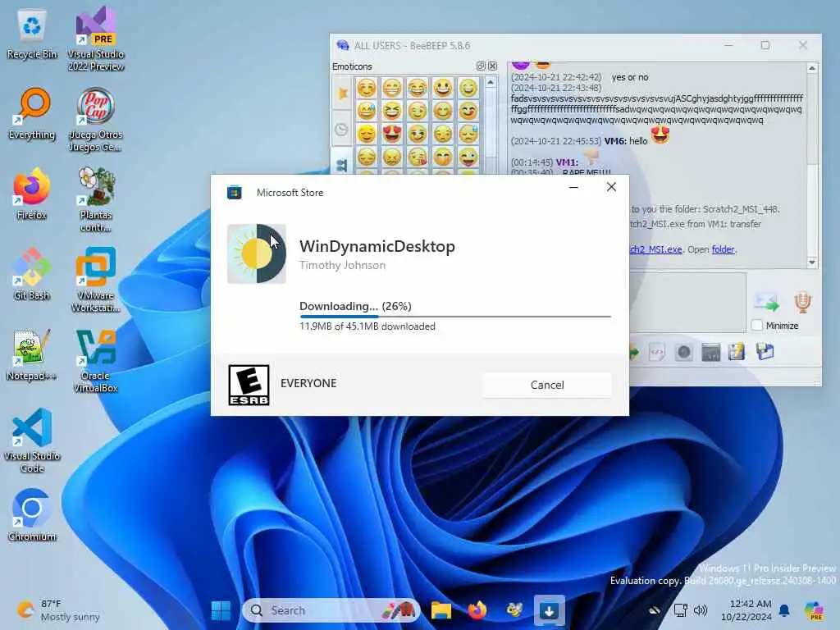Open the notifications bell icon
The height and width of the screenshot is (630, 840).
784,610
